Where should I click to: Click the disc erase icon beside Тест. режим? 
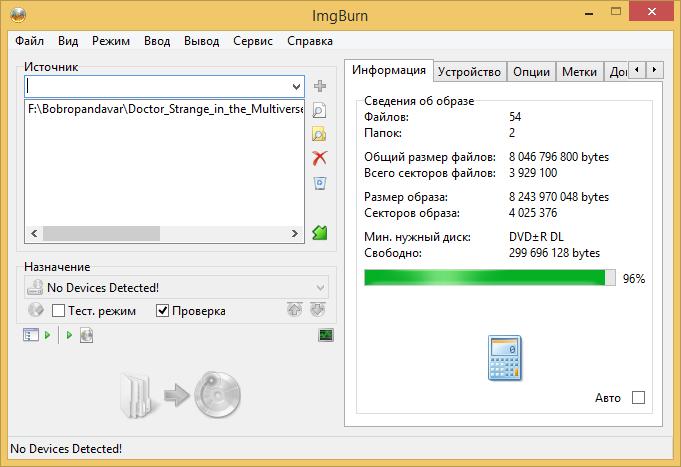36,310
